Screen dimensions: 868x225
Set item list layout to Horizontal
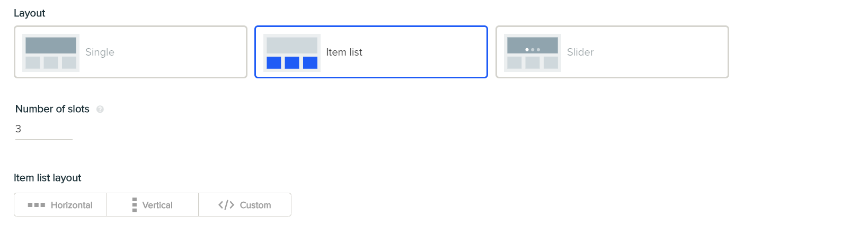[x=60, y=205]
